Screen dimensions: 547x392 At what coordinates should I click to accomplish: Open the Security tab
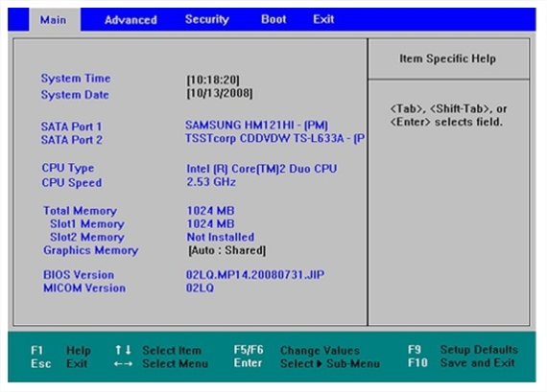point(207,19)
